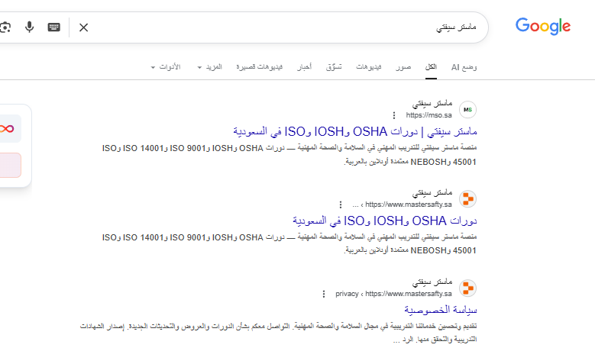Switch to وضع AI tab
Screen dimensions: 595x364
click(464, 67)
